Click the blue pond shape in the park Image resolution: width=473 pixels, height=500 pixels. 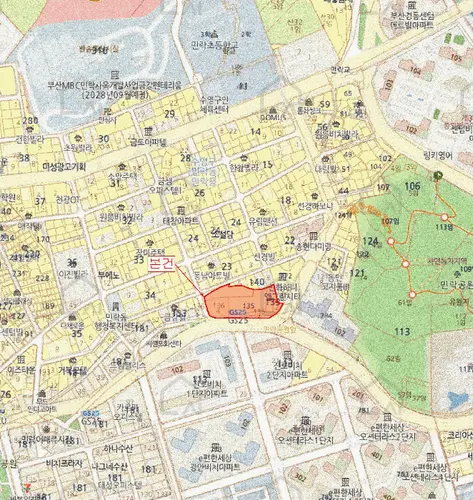coord(458,400)
